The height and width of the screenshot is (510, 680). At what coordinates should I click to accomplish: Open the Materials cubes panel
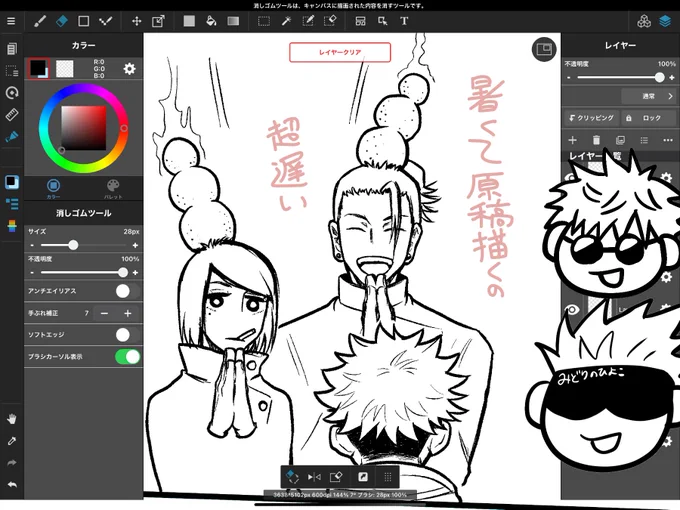(644, 21)
